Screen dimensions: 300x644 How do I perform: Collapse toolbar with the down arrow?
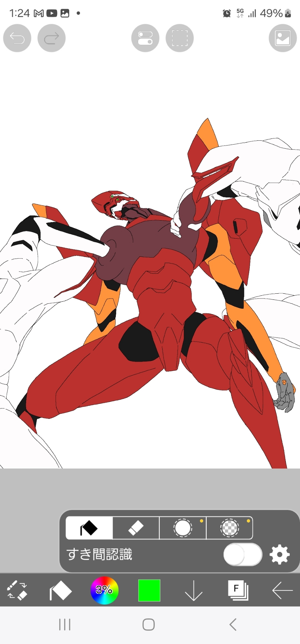(x=193, y=591)
